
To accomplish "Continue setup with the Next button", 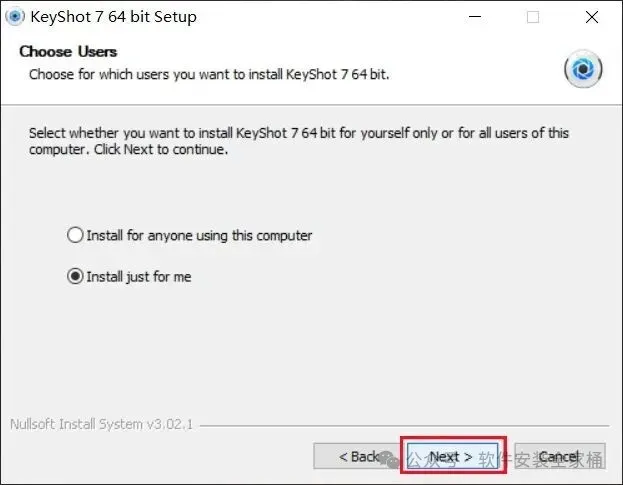I will [x=453, y=456].
